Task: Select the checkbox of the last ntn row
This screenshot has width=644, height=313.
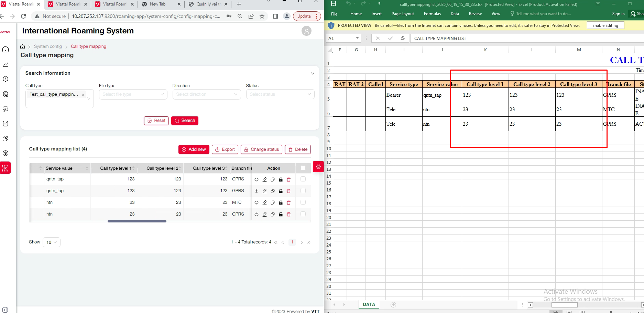Action: point(303,214)
